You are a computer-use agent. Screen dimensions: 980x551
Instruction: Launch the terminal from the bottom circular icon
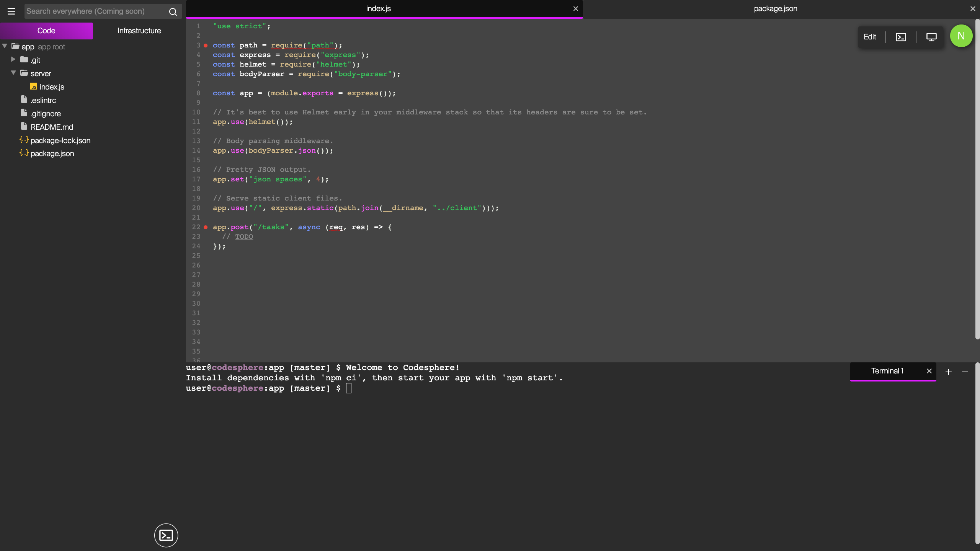tap(166, 535)
